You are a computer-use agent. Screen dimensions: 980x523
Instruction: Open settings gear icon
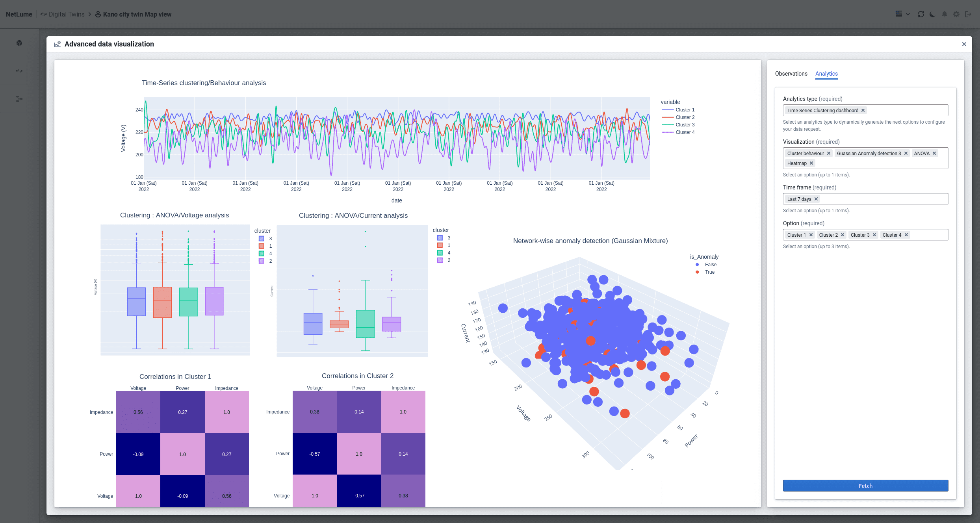[x=956, y=14]
